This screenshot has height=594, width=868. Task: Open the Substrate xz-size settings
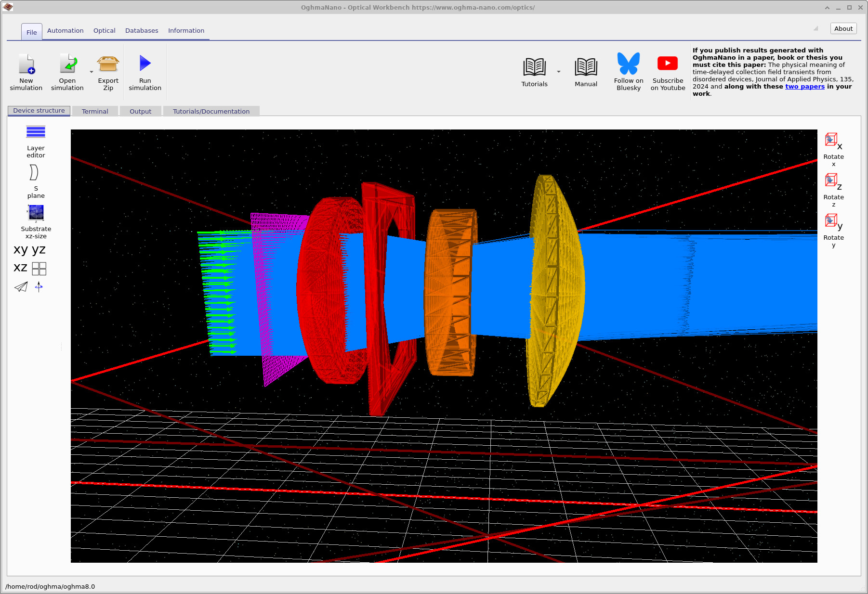(36, 220)
